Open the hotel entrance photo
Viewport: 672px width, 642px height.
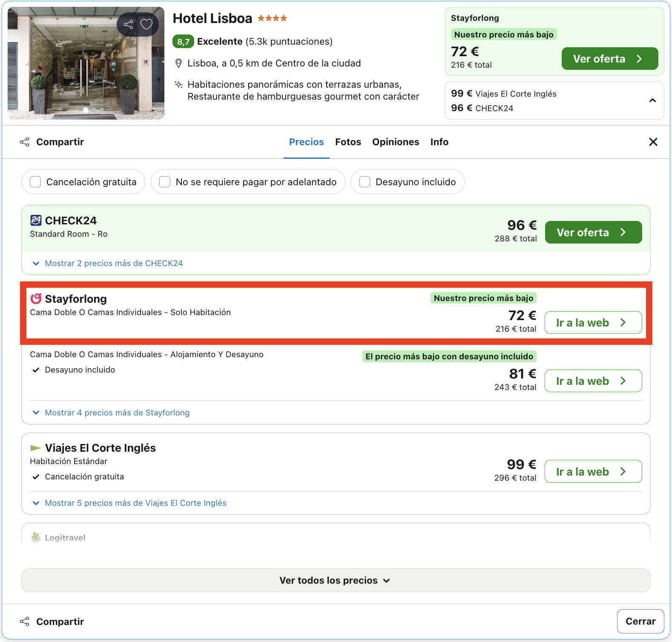(x=86, y=63)
